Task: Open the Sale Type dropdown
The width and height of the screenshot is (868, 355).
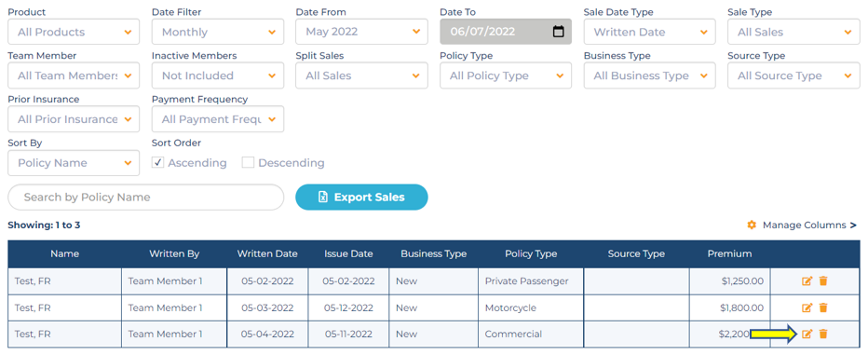Action: pyautogui.click(x=793, y=32)
